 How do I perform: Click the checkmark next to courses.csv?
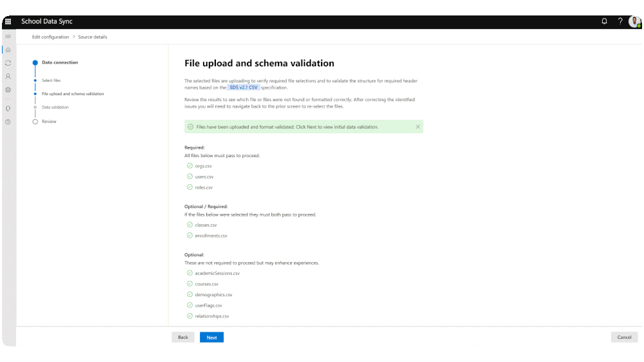[190, 283]
